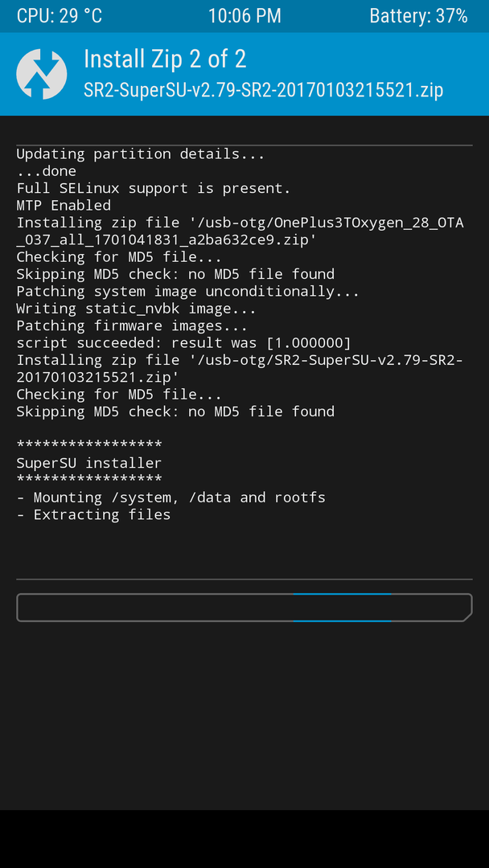Select 'Patching firmware images...' log line

tap(132, 325)
